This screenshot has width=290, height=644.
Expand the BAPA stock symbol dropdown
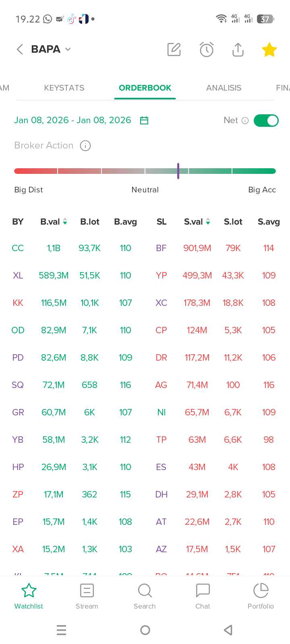click(x=68, y=49)
